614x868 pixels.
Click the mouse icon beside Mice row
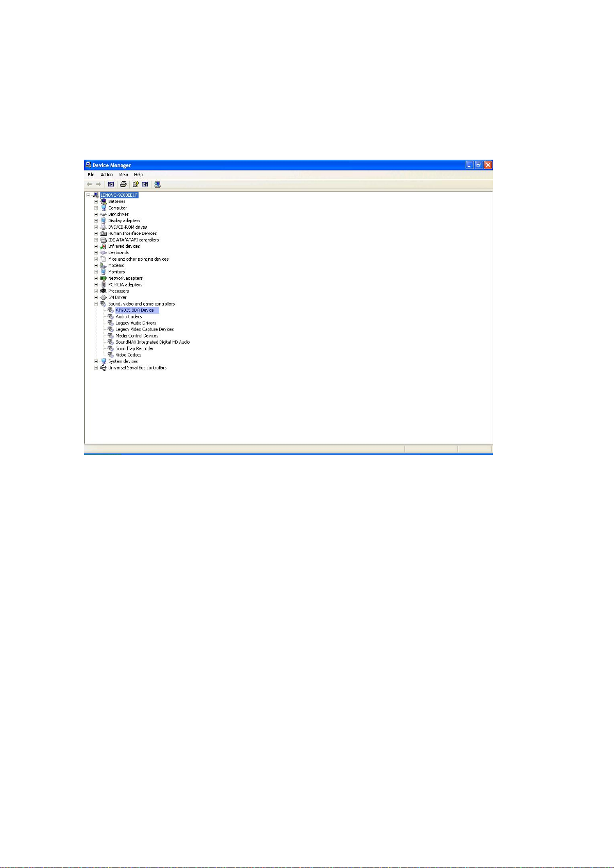pos(103,259)
